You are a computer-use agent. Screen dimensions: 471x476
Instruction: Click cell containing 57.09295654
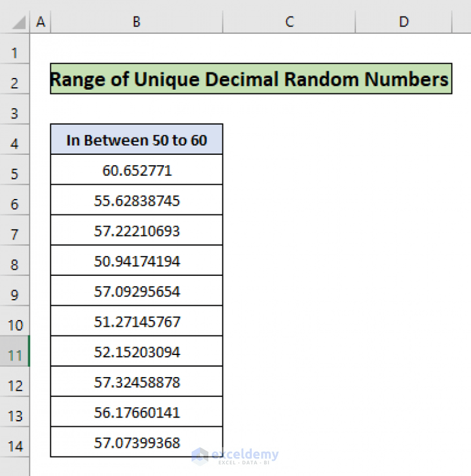pyautogui.click(x=136, y=291)
